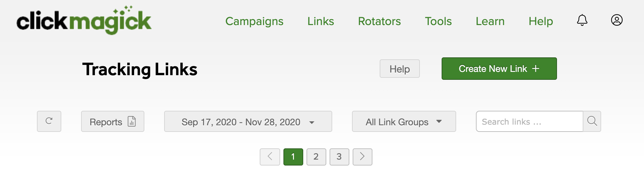
Task: Select the Rotators menu item
Action: tap(379, 21)
